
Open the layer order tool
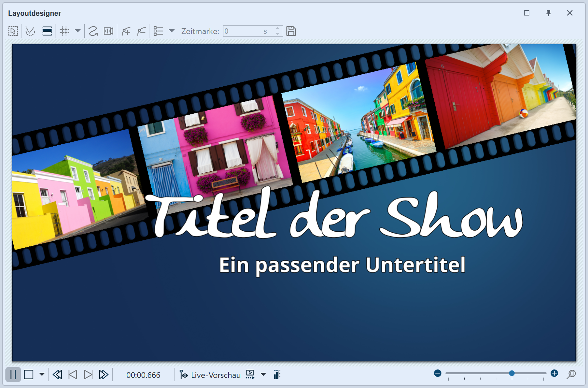click(47, 31)
